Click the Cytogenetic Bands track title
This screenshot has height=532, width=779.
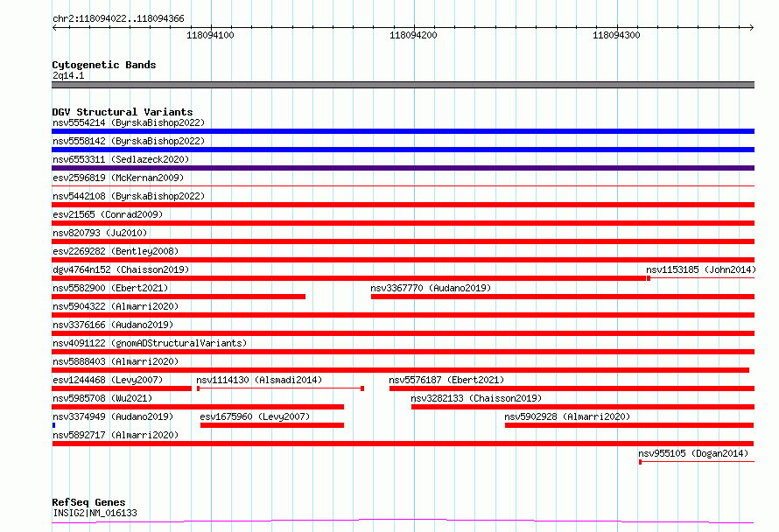tap(104, 65)
